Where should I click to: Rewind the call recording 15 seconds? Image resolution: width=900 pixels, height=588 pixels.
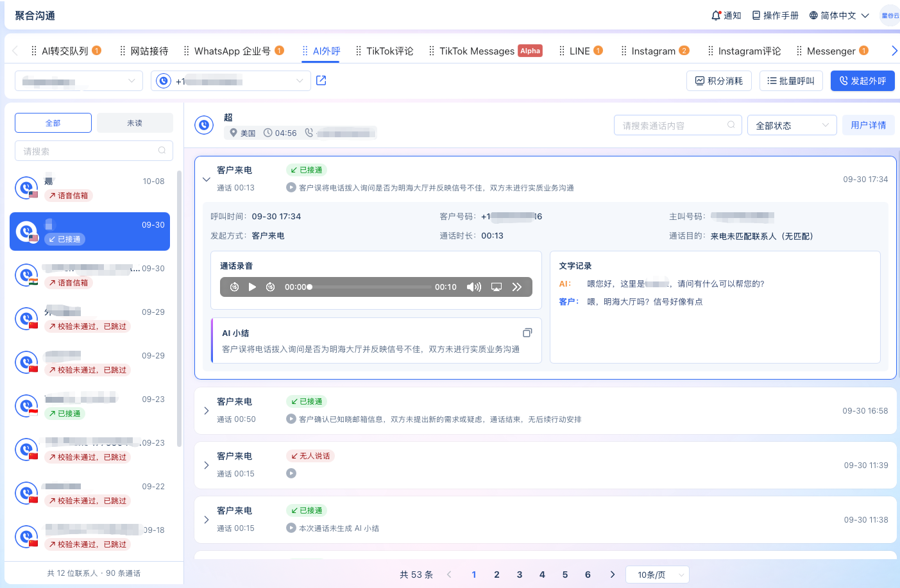235,287
